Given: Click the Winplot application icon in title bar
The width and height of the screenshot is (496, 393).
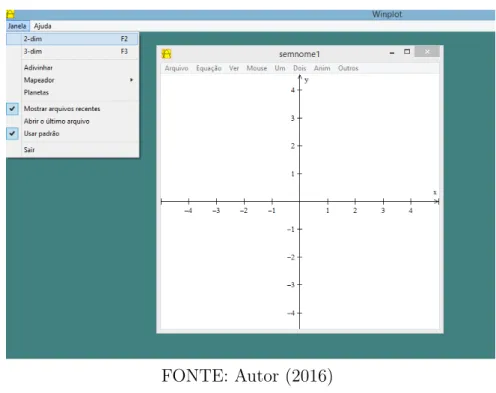Looking at the screenshot, I should point(10,14).
